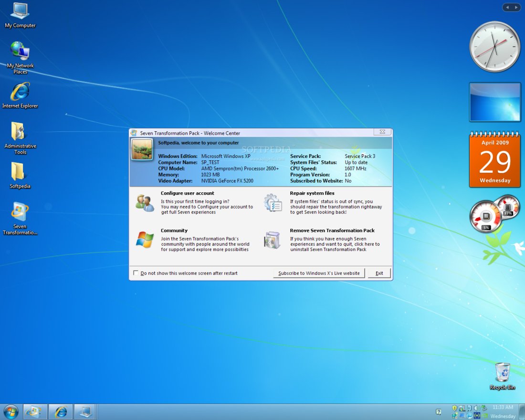
Task: Click the next arrow on sidebar controls
Action: pyautogui.click(x=516, y=7)
